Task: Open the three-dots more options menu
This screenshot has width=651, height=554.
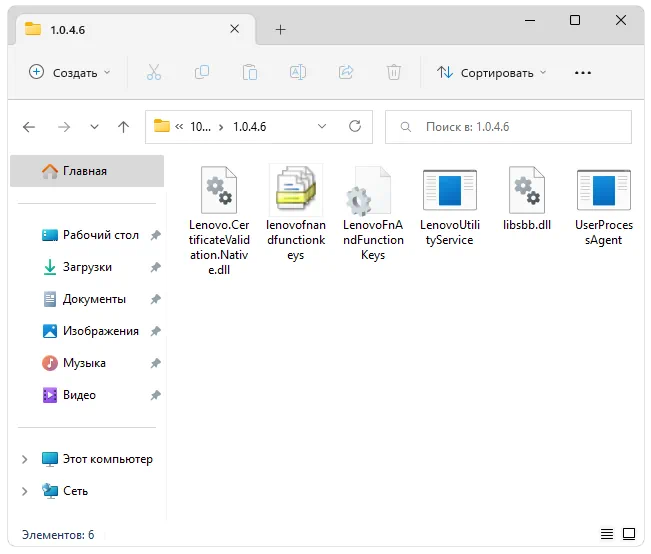Action: pyautogui.click(x=582, y=73)
